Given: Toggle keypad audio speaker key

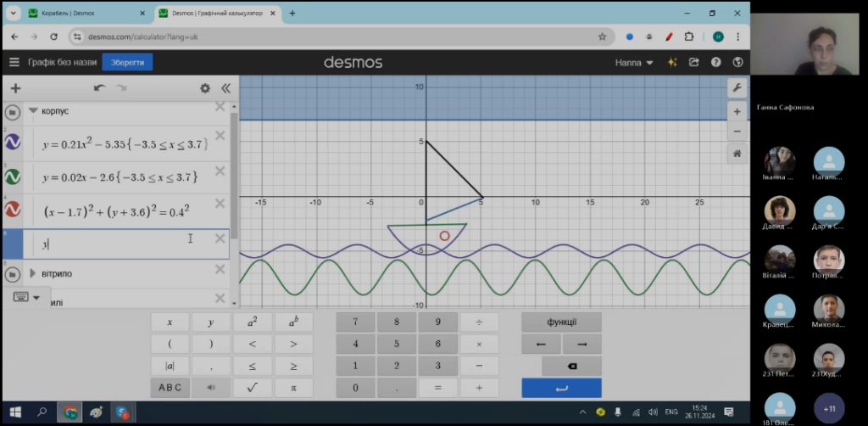Looking at the screenshot, I should 211,388.
